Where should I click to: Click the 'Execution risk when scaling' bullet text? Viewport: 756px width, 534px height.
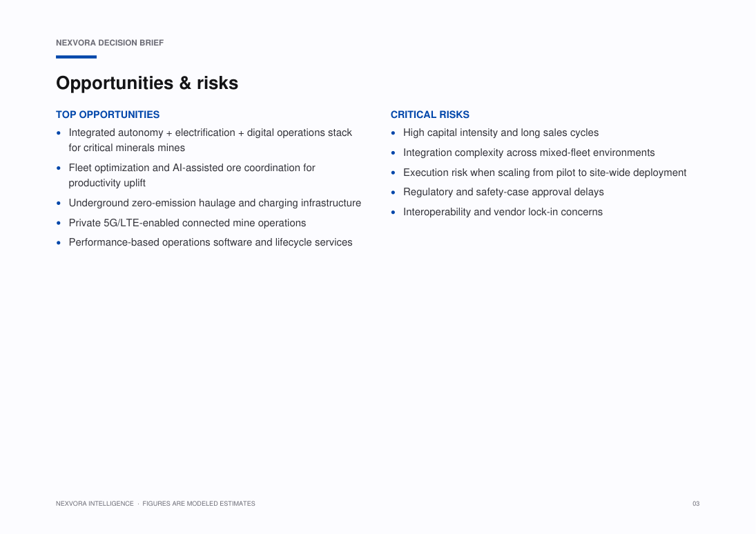(x=545, y=172)
